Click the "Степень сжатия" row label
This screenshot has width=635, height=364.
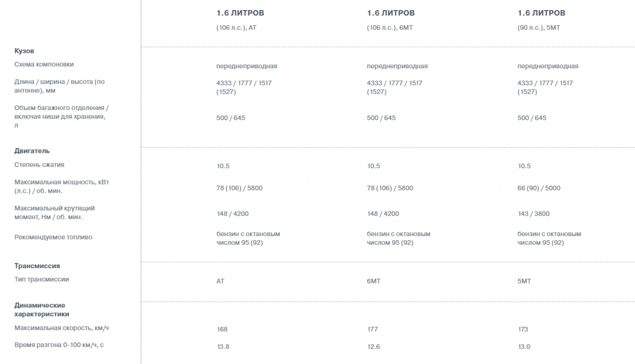(39, 165)
